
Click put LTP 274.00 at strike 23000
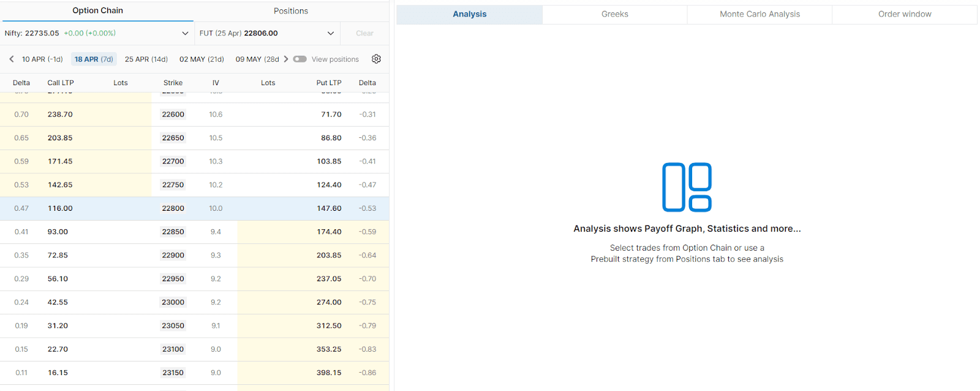329,302
